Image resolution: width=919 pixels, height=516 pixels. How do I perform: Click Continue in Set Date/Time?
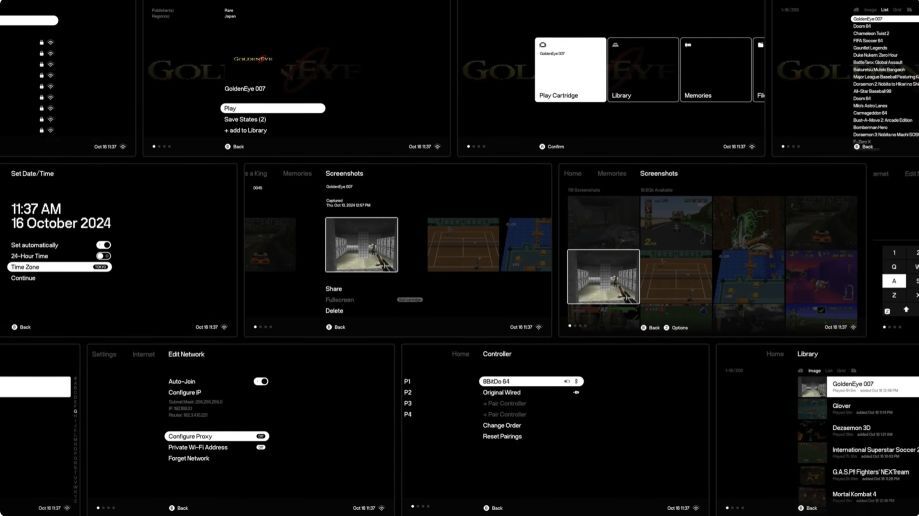[23, 278]
